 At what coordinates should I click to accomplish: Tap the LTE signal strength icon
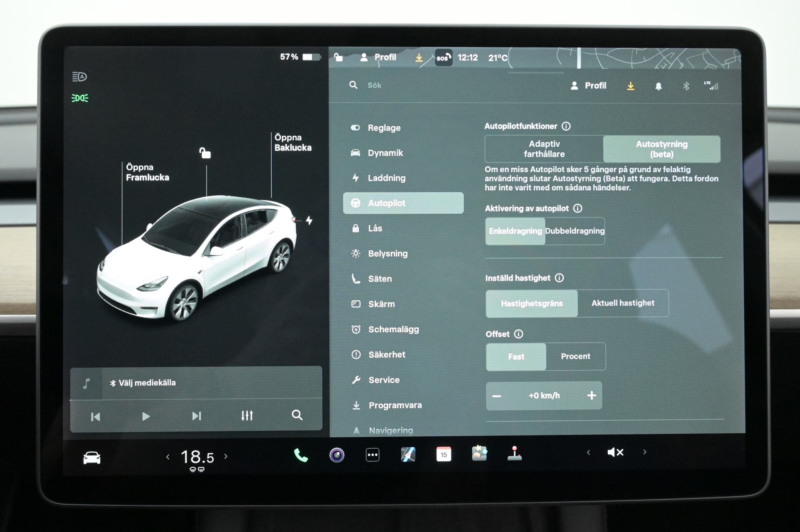point(711,85)
